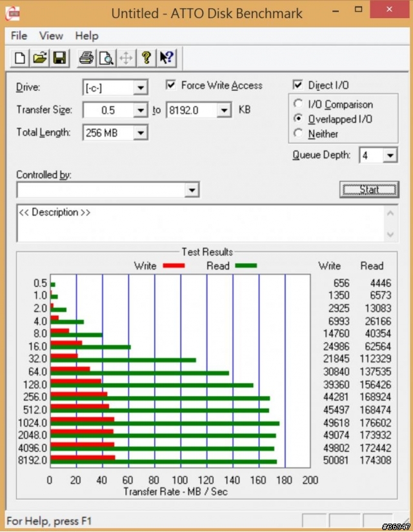Minimize the ATTO Disk Benchmark window
413x532 pixels.
coord(336,10)
